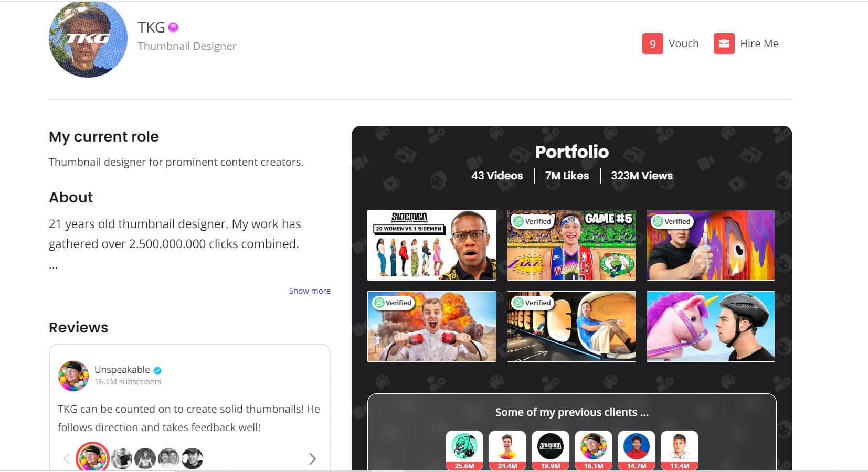
Task: Click the '16.1M subscribers' review text
Action: (x=128, y=382)
